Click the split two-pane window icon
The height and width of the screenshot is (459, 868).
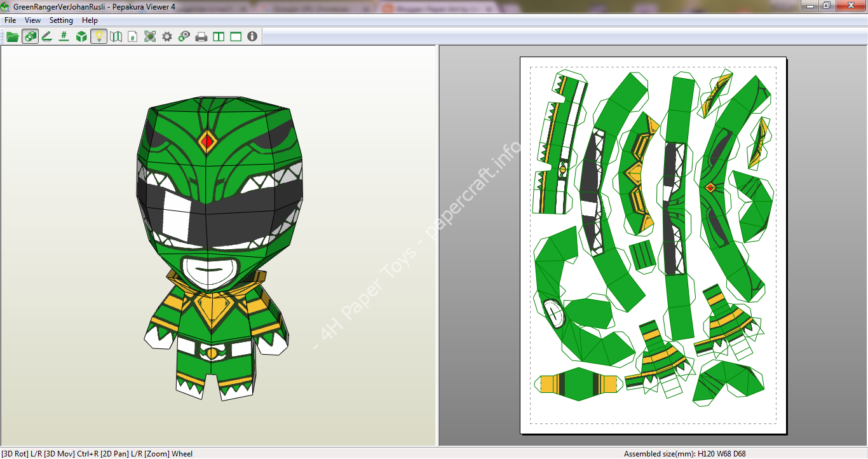click(219, 37)
